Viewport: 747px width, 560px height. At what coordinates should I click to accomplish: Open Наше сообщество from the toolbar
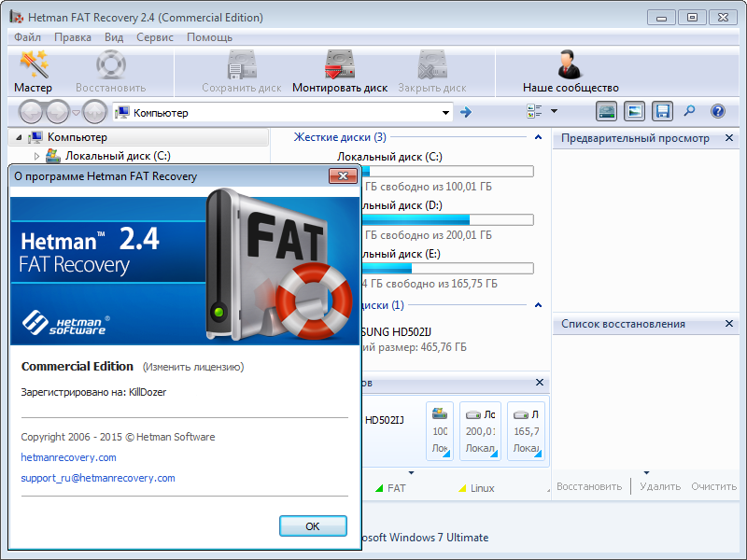coord(571,72)
